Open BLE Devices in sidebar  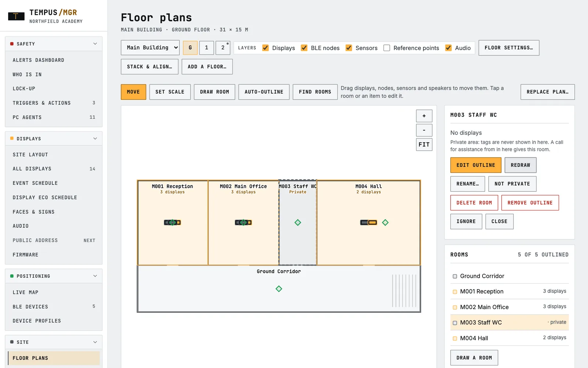click(54, 307)
